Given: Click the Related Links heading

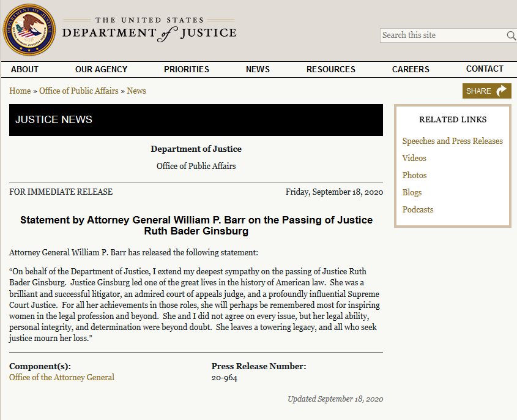Looking at the screenshot, I should (x=453, y=119).
